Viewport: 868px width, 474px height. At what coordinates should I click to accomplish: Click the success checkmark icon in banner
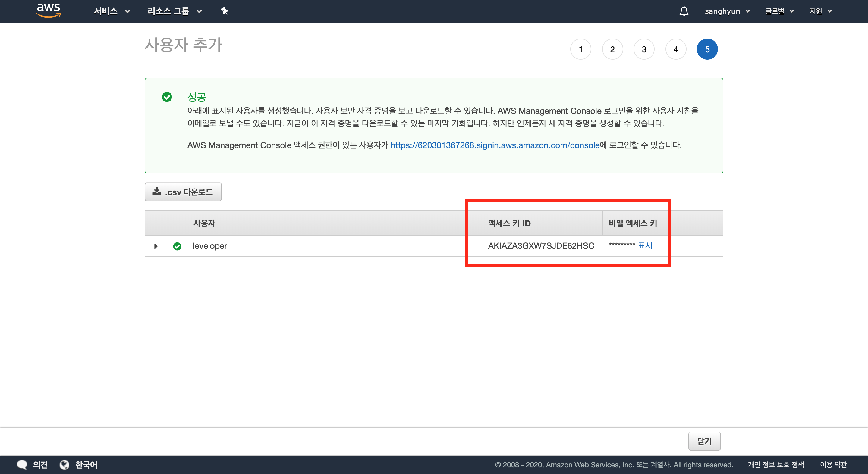(x=167, y=97)
